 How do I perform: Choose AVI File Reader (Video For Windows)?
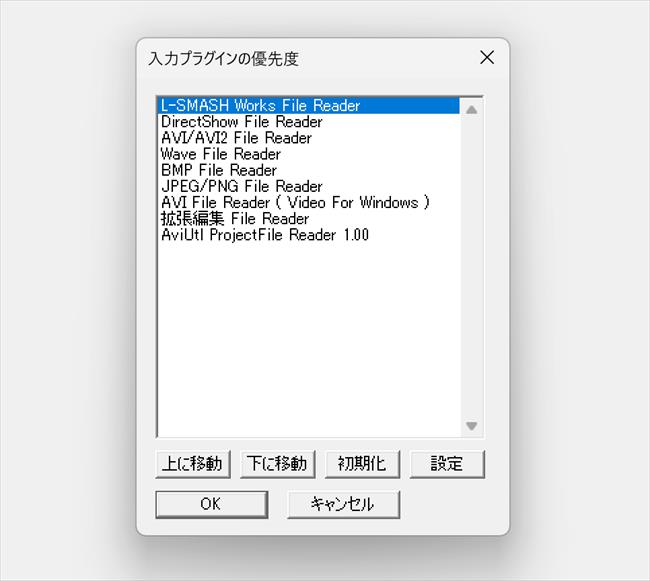tap(295, 202)
